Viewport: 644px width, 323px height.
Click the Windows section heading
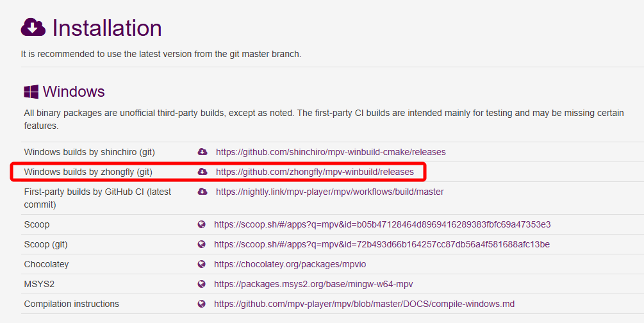74,92
